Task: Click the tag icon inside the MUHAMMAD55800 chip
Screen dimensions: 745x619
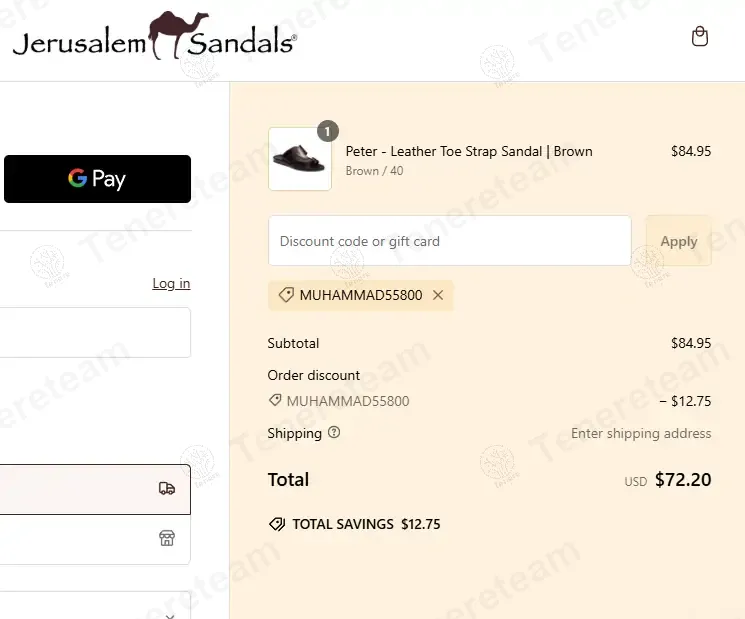Action: pyautogui.click(x=286, y=296)
